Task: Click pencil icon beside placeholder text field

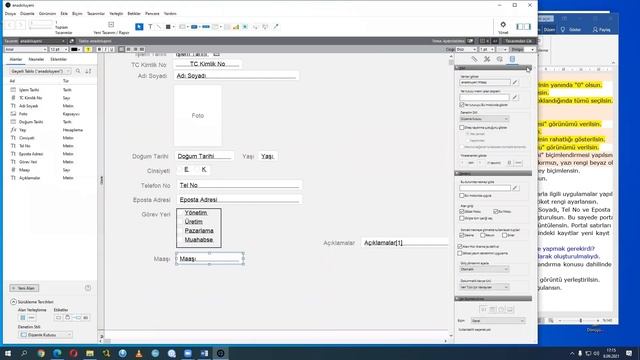Action: click(x=515, y=98)
